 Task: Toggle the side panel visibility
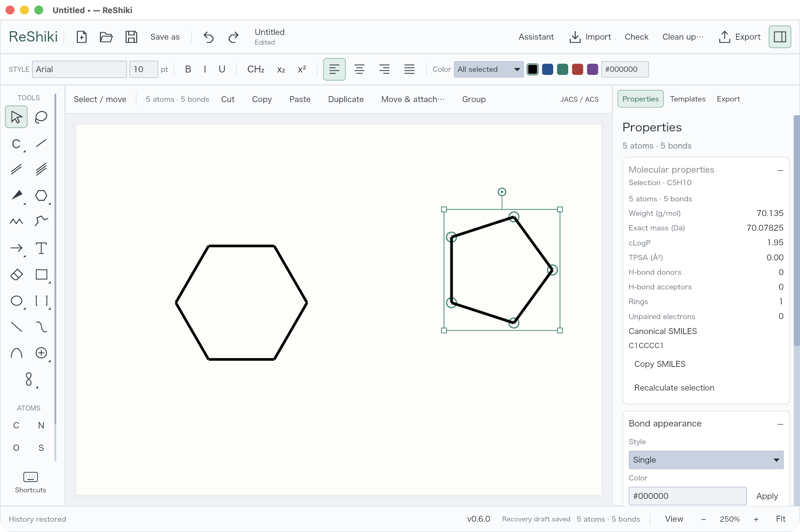click(780, 37)
